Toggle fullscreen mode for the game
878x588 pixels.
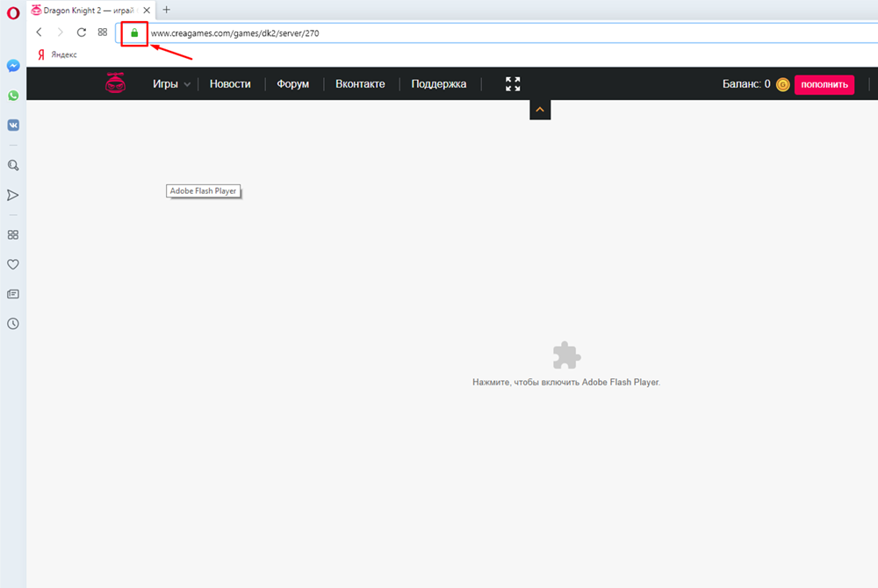(x=513, y=84)
